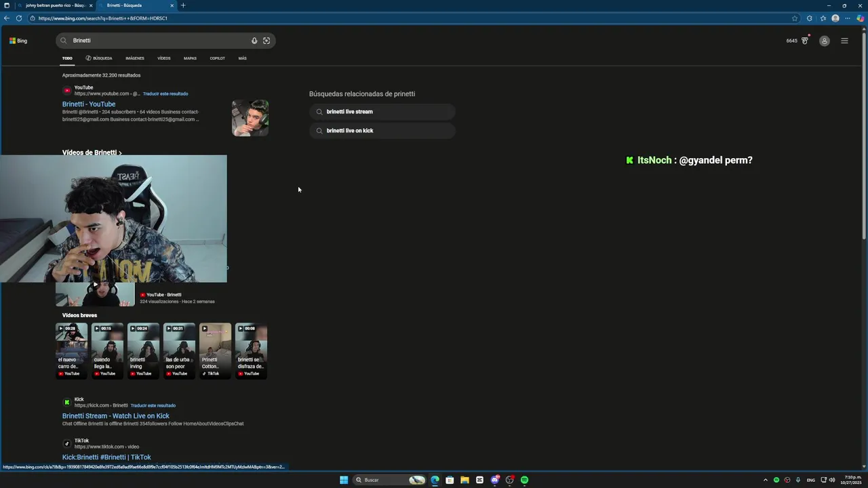
Task: Open the Favorites list icon
Action: [x=823, y=18]
